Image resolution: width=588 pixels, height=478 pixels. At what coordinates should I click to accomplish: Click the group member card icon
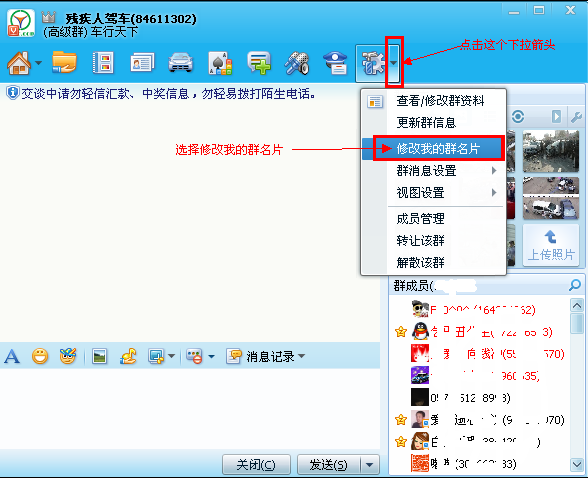142,63
